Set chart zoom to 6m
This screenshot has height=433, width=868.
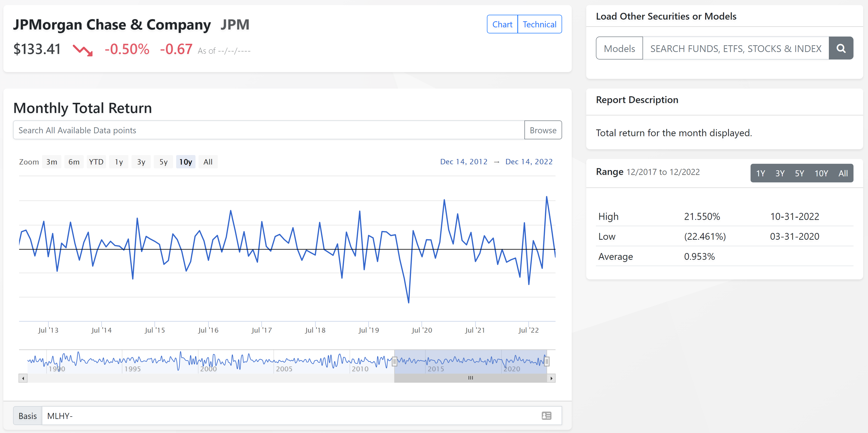74,162
